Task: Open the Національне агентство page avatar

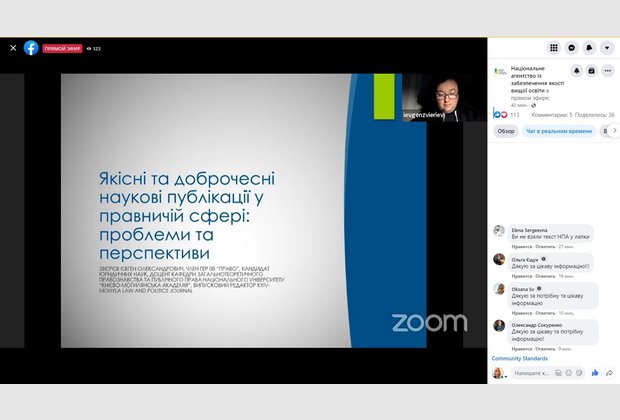Action: coord(500,71)
